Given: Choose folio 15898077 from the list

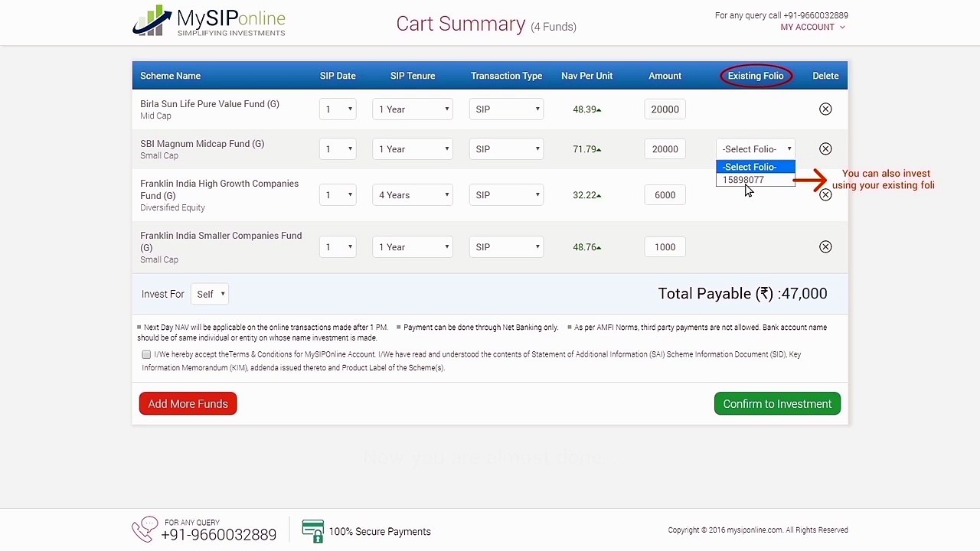Looking at the screenshot, I should point(756,180).
